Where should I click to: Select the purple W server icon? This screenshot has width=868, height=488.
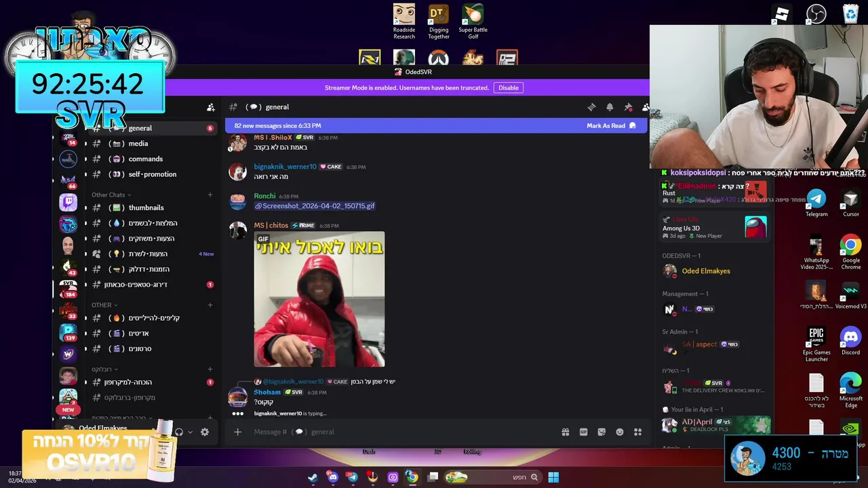pyautogui.click(x=68, y=354)
